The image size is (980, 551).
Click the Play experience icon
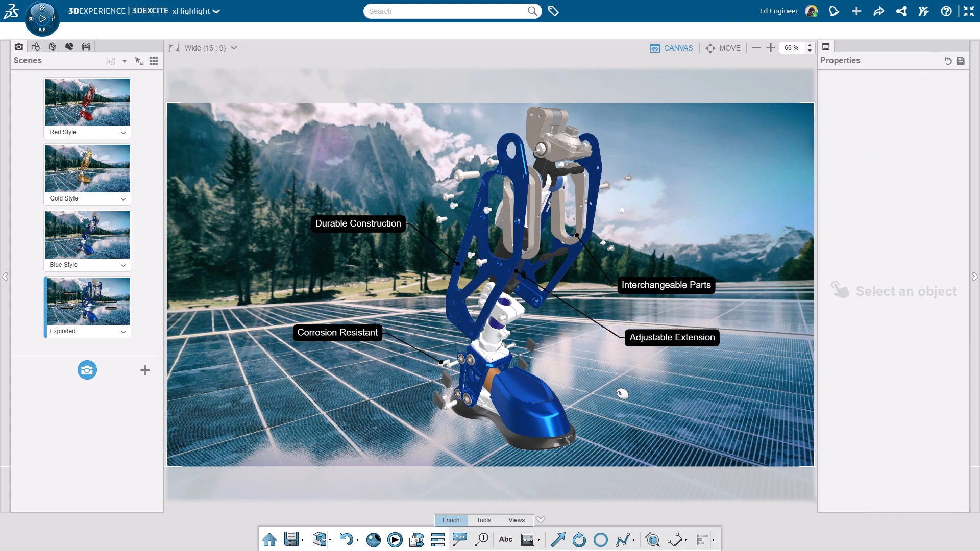click(395, 539)
